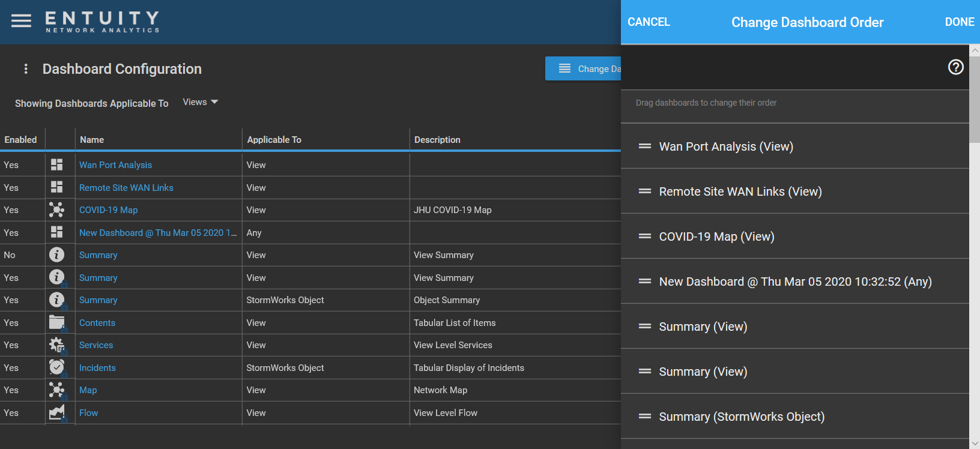Image resolution: width=980 pixels, height=449 pixels.
Task: Grab the drag handle for Summary (StormWorks Object)
Action: 645,416
